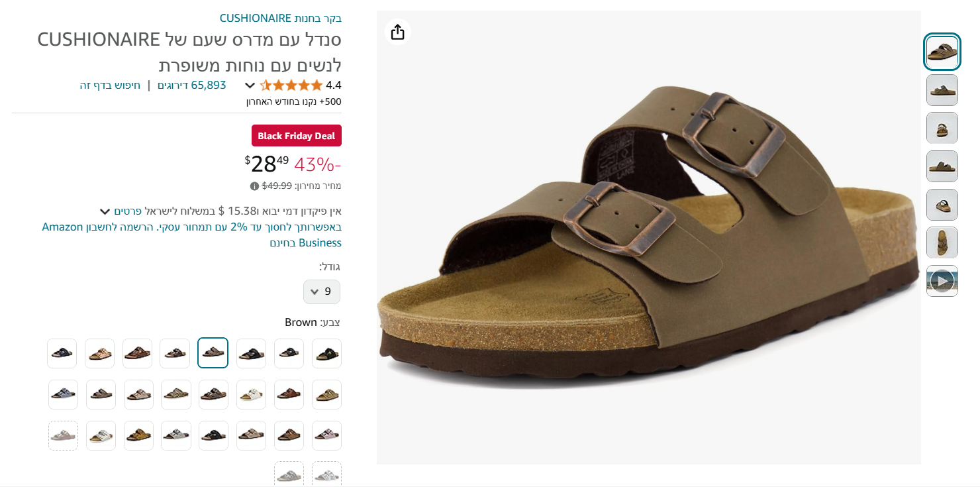Click the חיפוש בדף זה link
This screenshot has width=980, height=487.
pyautogui.click(x=110, y=85)
